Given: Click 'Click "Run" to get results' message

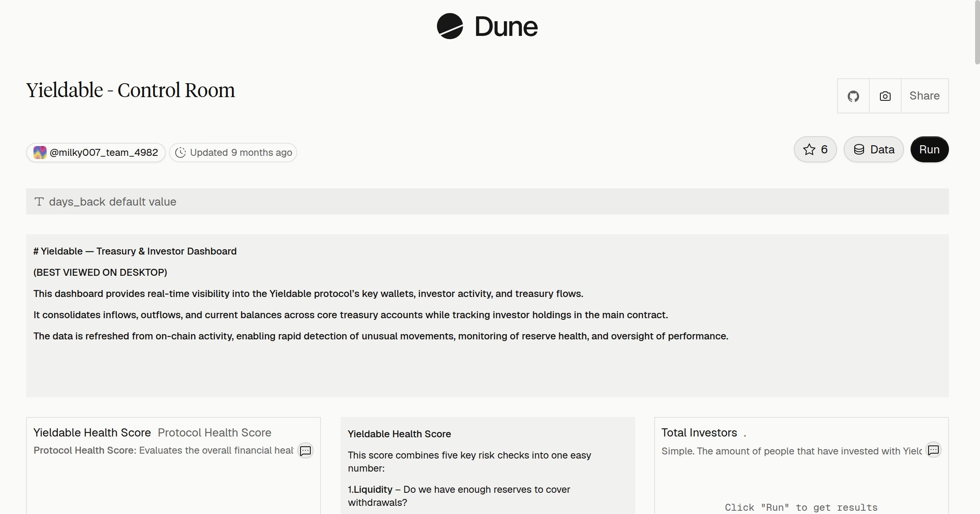Looking at the screenshot, I should [801, 507].
